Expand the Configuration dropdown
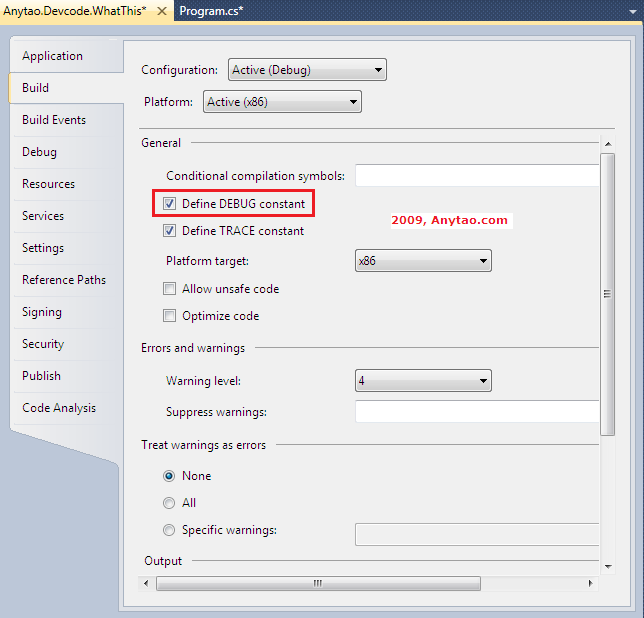The height and width of the screenshot is (618, 644). click(307, 70)
